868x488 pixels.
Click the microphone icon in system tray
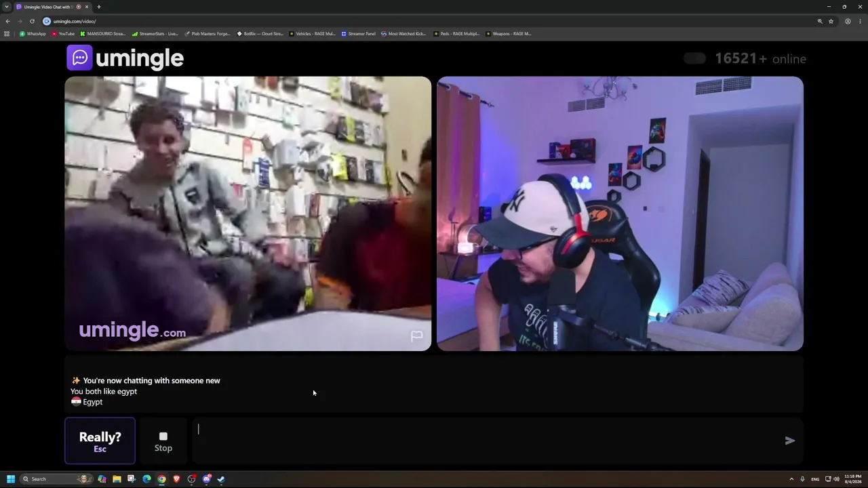[x=802, y=479]
